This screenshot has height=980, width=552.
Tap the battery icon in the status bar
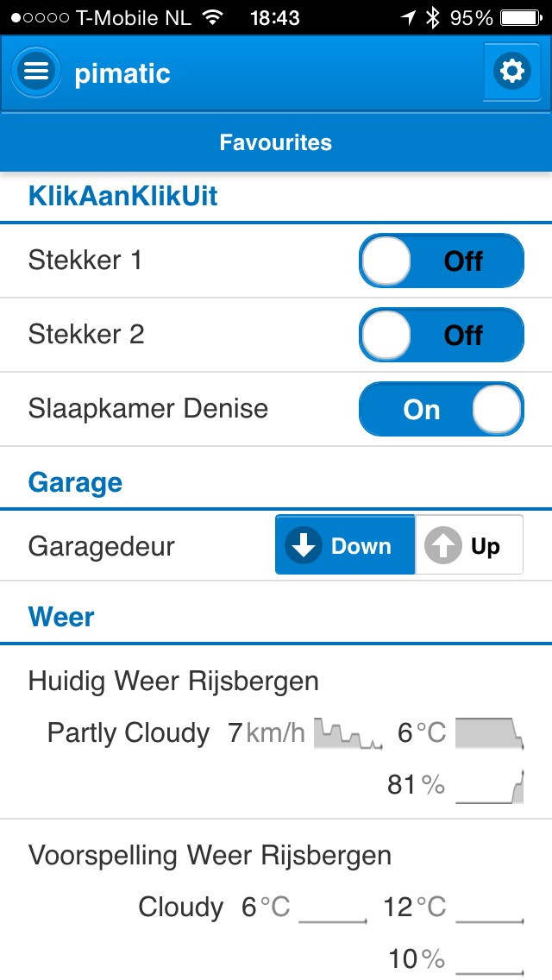[x=520, y=17]
